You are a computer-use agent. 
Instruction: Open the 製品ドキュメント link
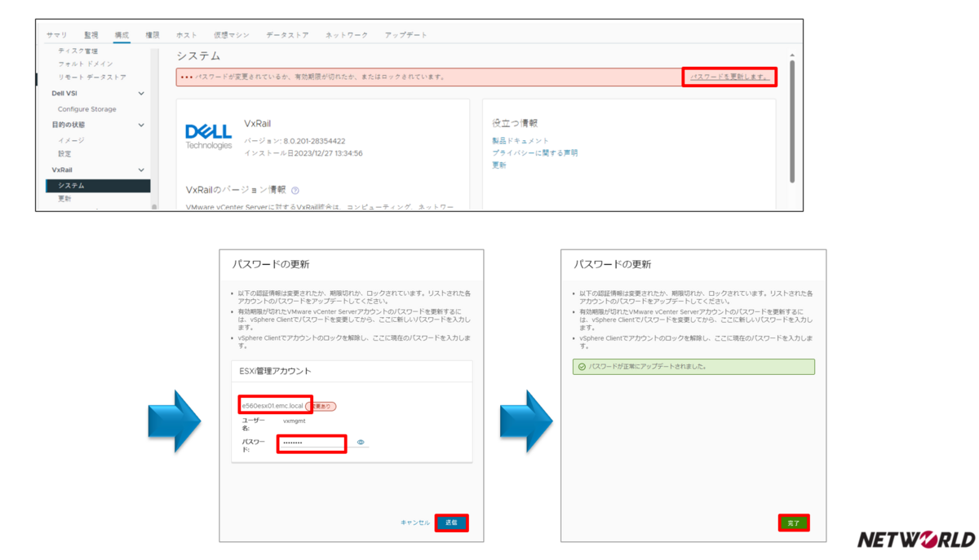tap(521, 141)
